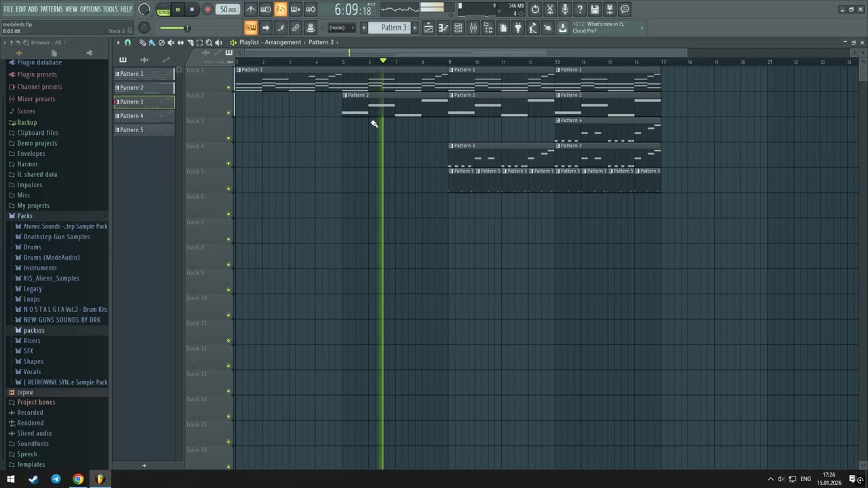Open the FILE menu

pyautogui.click(x=8, y=9)
